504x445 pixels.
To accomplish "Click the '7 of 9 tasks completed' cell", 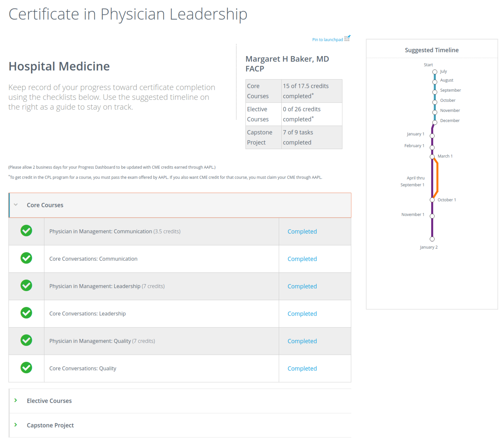I will [x=312, y=137].
